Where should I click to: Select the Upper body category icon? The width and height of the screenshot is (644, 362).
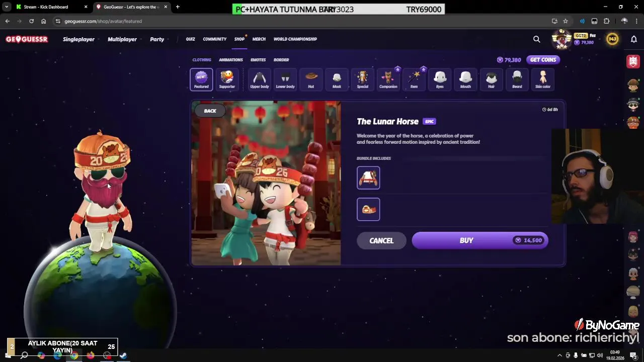pyautogui.click(x=260, y=79)
